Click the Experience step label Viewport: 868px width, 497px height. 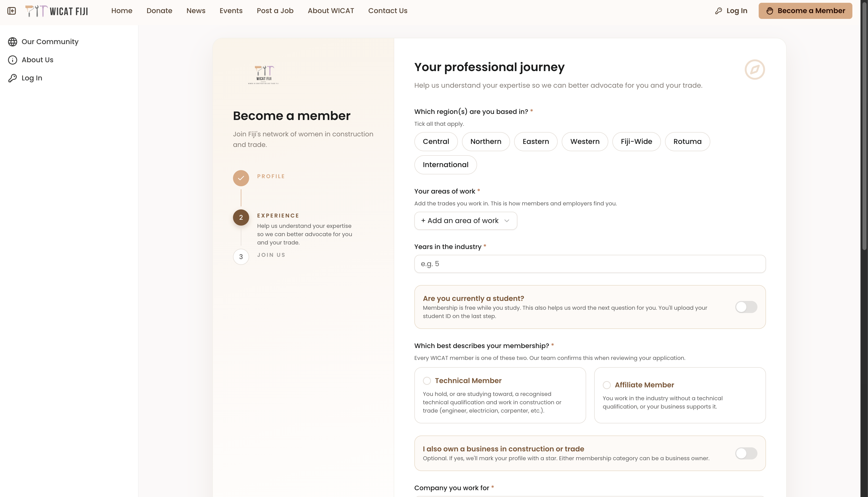point(278,216)
